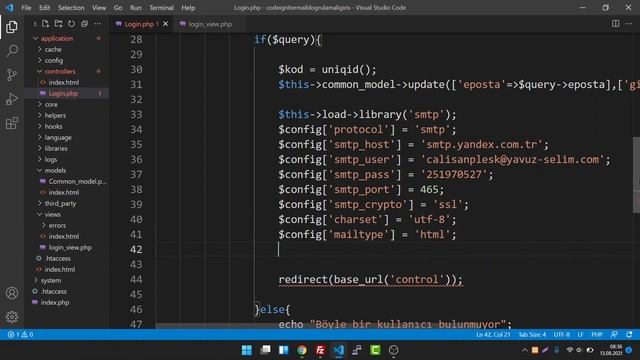The height and width of the screenshot is (360, 640).
Task: Open the Selection menu
Action: click(71, 8)
